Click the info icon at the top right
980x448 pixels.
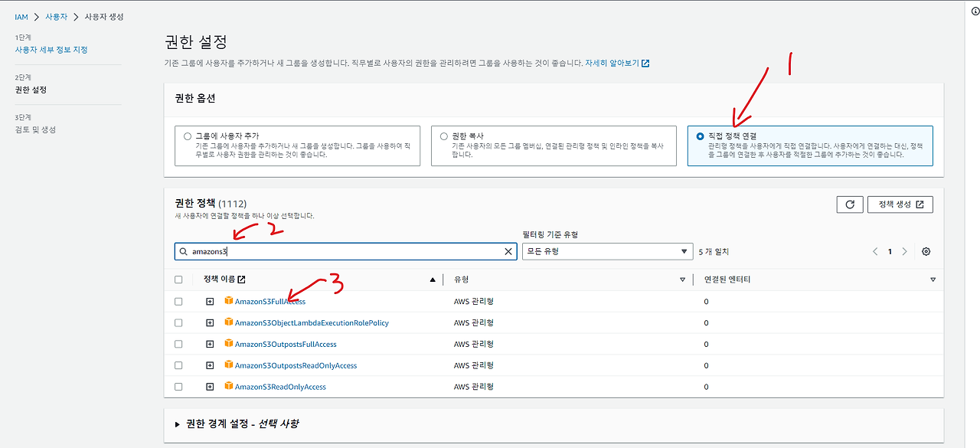pyautogui.click(x=975, y=11)
